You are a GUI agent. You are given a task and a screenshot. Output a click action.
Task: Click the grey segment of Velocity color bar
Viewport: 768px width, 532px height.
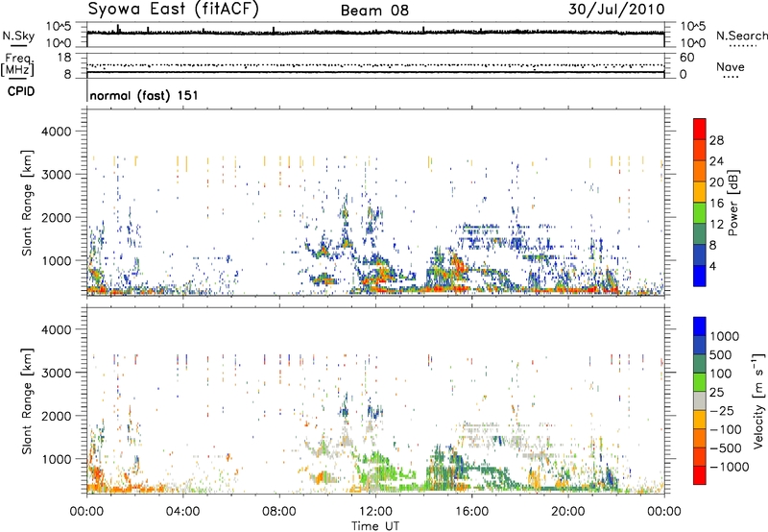click(700, 400)
